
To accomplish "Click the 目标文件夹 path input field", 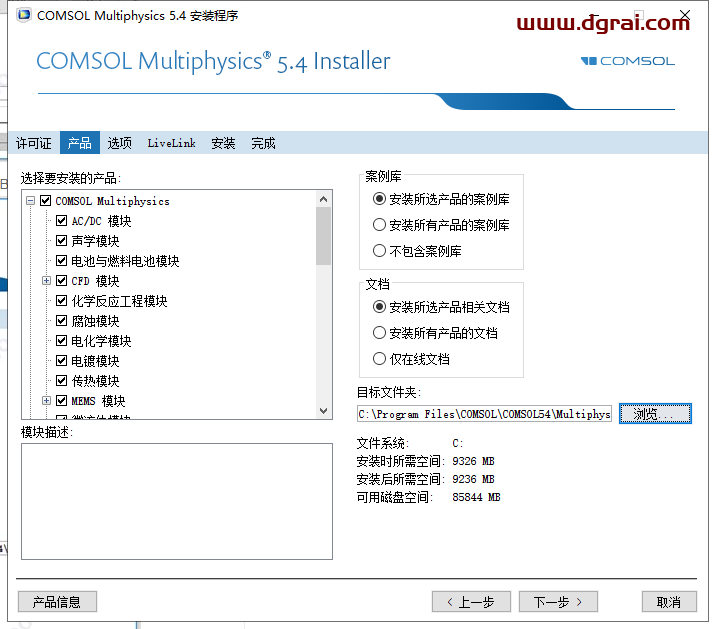I will click(484, 414).
